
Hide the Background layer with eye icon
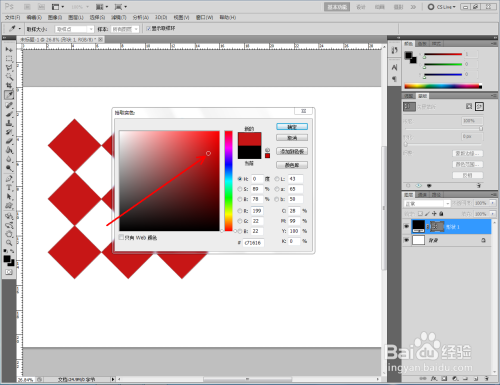point(406,240)
